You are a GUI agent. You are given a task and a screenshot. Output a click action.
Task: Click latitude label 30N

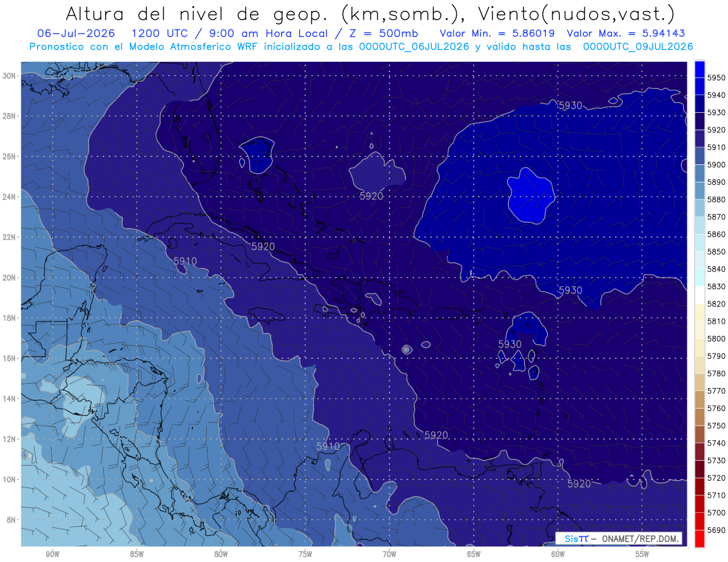[x=9, y=76]
